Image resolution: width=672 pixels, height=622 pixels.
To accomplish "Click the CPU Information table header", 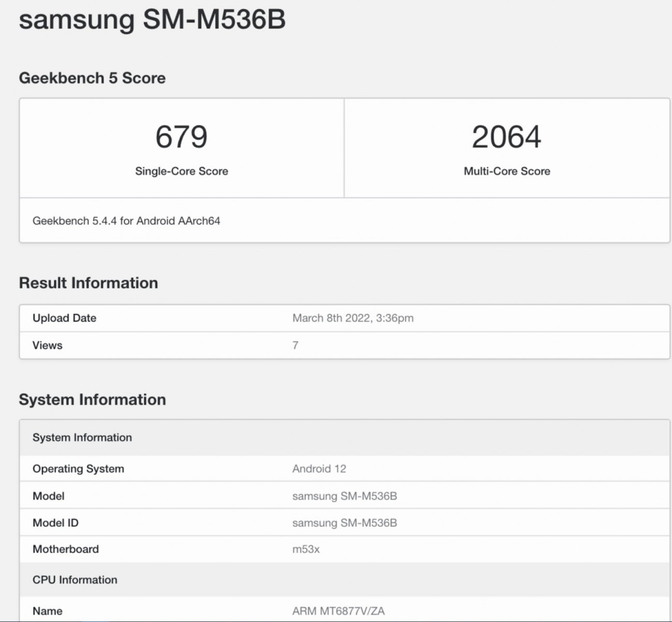I will pos(345,579).
